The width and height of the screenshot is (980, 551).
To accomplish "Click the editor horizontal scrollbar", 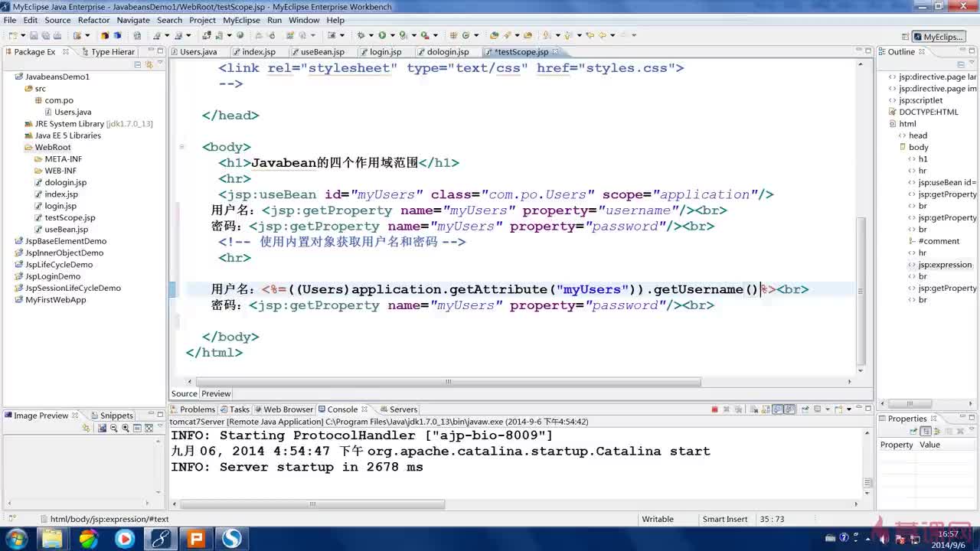I will 448,381.
